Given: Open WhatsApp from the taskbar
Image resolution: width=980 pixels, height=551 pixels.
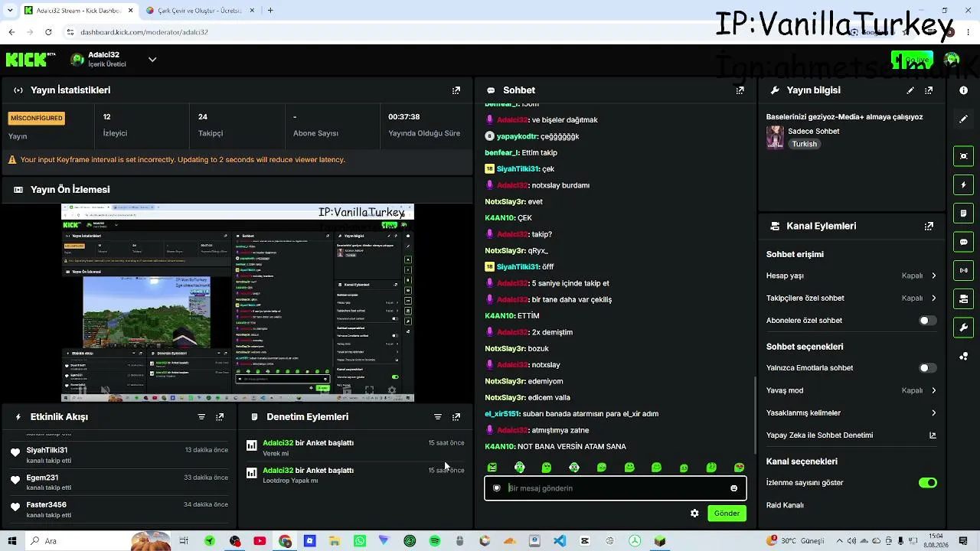Looking at the screenshot, I should (360, 541).
